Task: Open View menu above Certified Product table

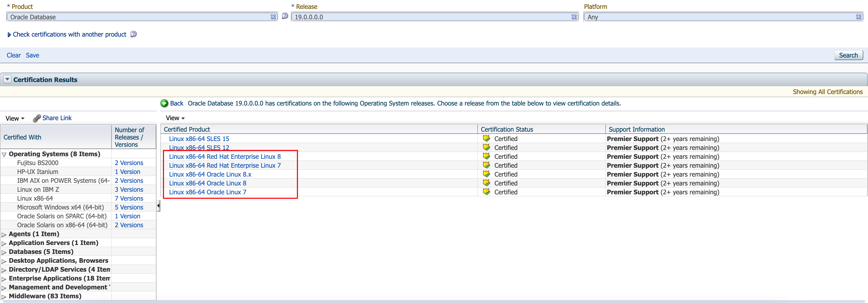Action: (175, 118)
